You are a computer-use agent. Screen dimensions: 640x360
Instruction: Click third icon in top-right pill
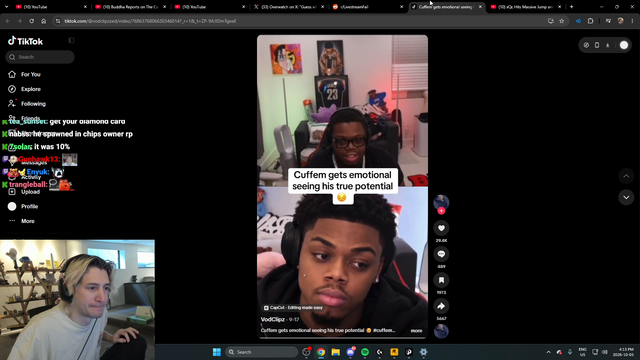coord(607,45)
